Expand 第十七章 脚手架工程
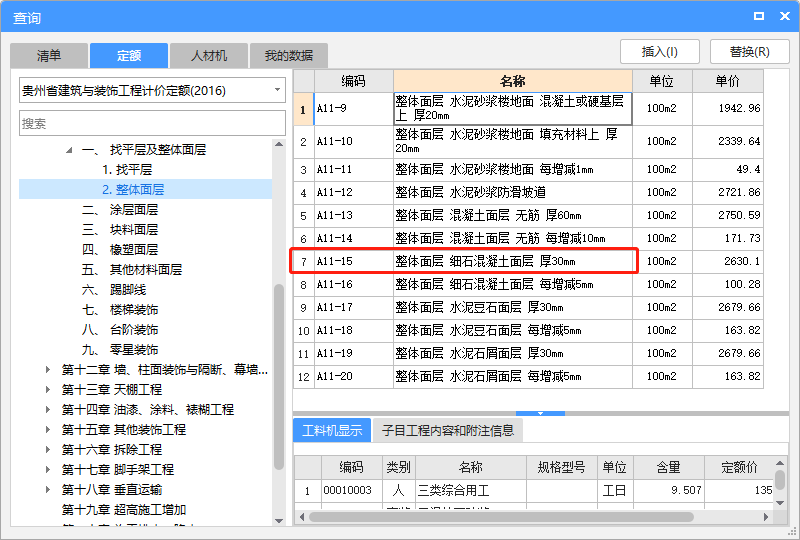This screenshot has height=540, width=800. click(x=48, y=470)
